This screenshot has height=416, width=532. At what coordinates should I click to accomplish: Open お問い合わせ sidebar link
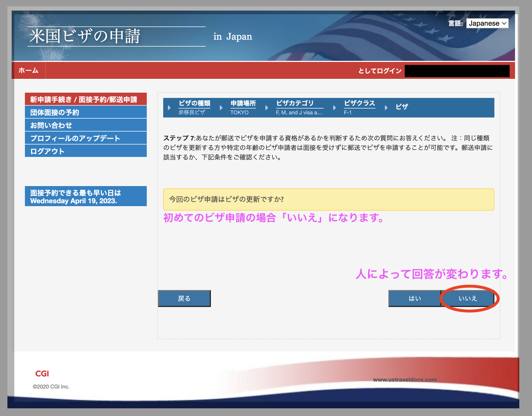tap(86, 125)
